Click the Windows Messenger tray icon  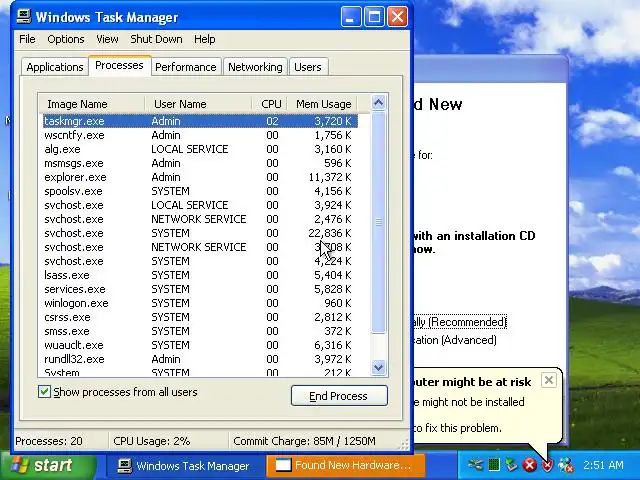point(566,465)
